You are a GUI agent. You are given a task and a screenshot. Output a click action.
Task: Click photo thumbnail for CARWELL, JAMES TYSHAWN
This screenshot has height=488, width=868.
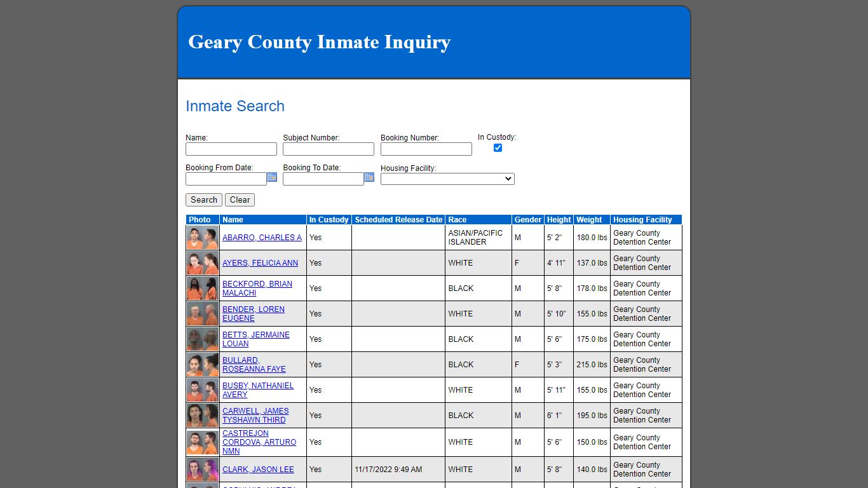(x=203, y=416)
